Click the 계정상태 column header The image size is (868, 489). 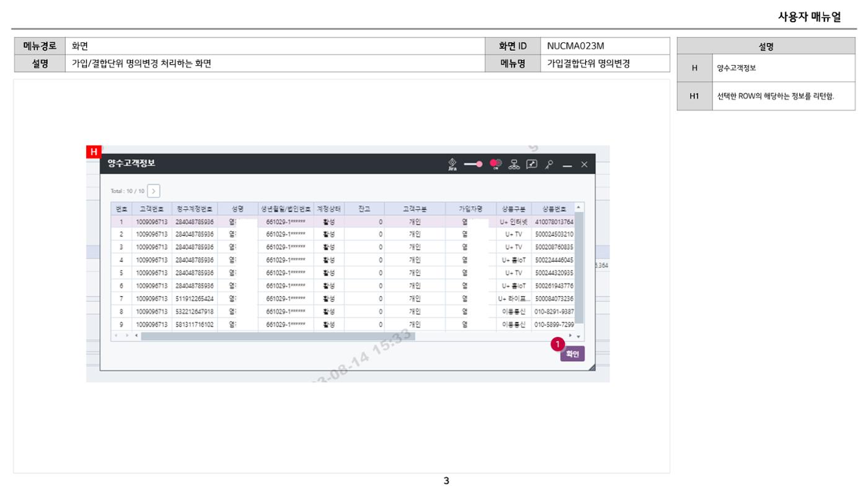pyautogui.click(x=329, y=209)
